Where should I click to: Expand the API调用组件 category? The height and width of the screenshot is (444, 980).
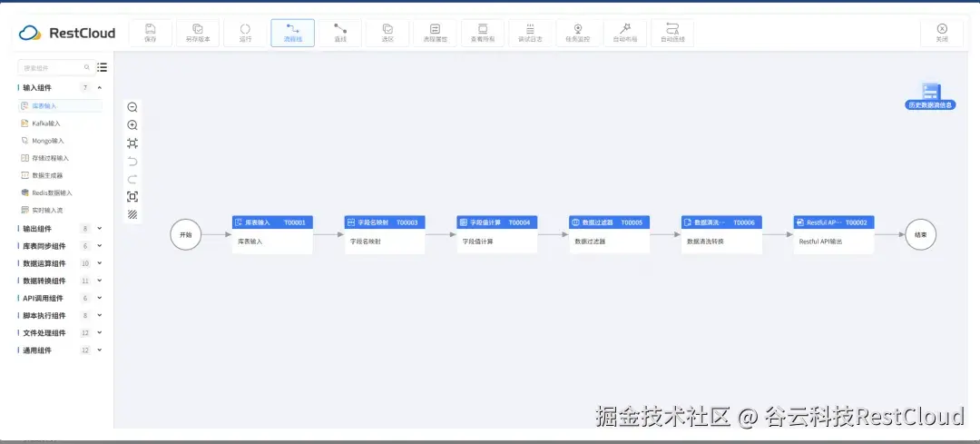100,299
